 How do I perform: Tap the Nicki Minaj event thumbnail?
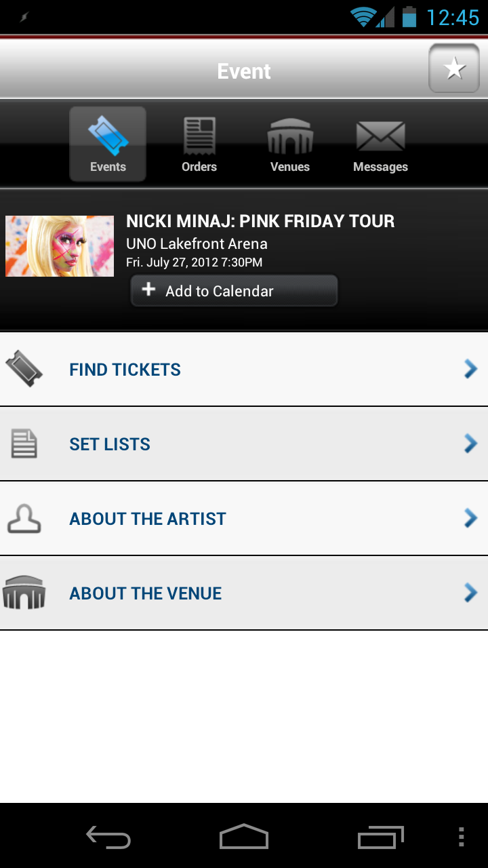coord(60,246)
